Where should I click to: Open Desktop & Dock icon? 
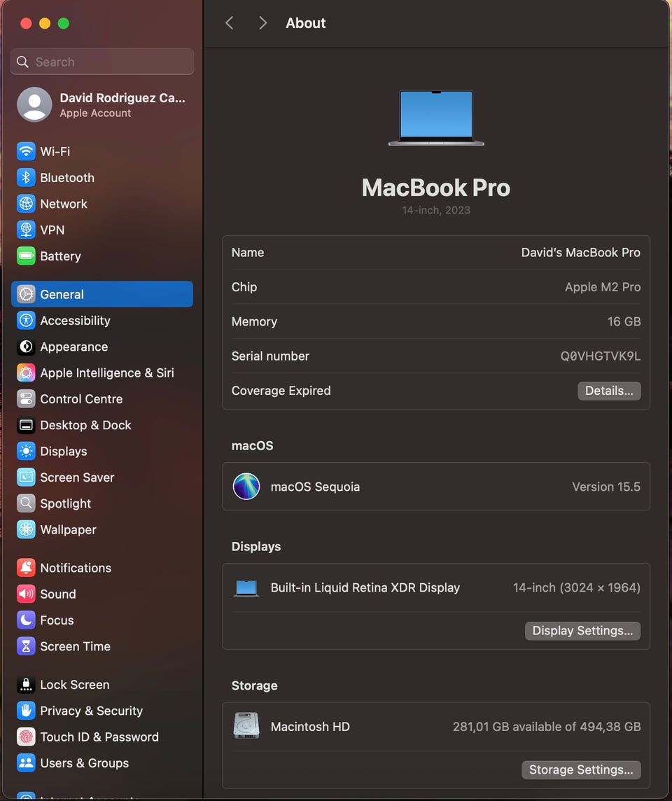point(26,424)
